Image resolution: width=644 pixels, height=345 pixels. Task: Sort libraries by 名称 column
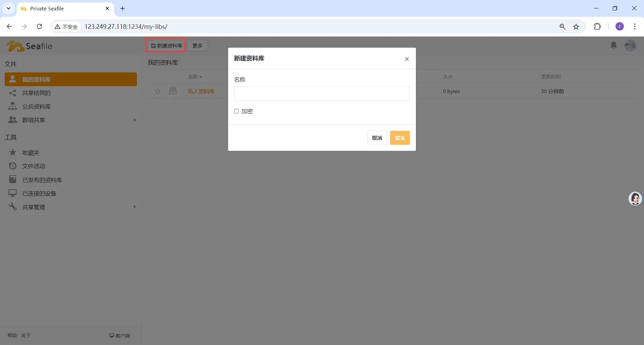[195, 77]
